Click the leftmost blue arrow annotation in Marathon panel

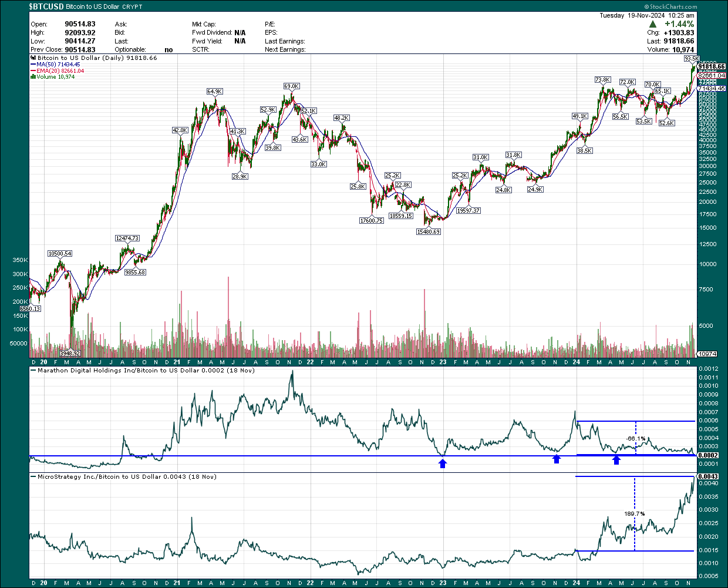point(443,463)
